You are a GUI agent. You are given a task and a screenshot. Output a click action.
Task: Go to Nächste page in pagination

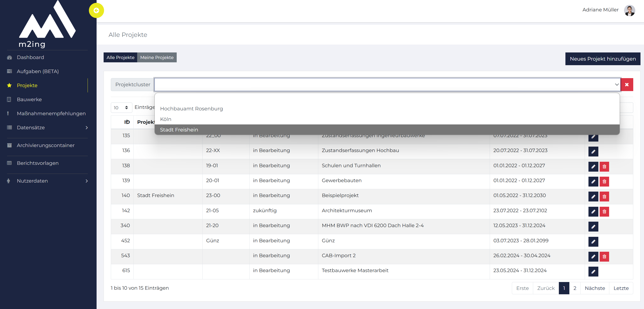click(594, 288)
